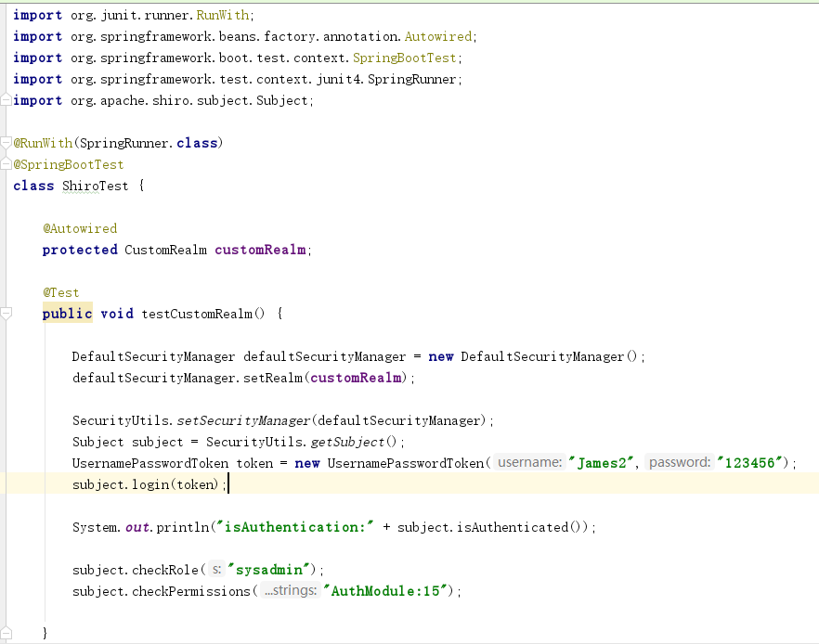Click SpringRunner in the junit4 import line

tap(412, 79)
